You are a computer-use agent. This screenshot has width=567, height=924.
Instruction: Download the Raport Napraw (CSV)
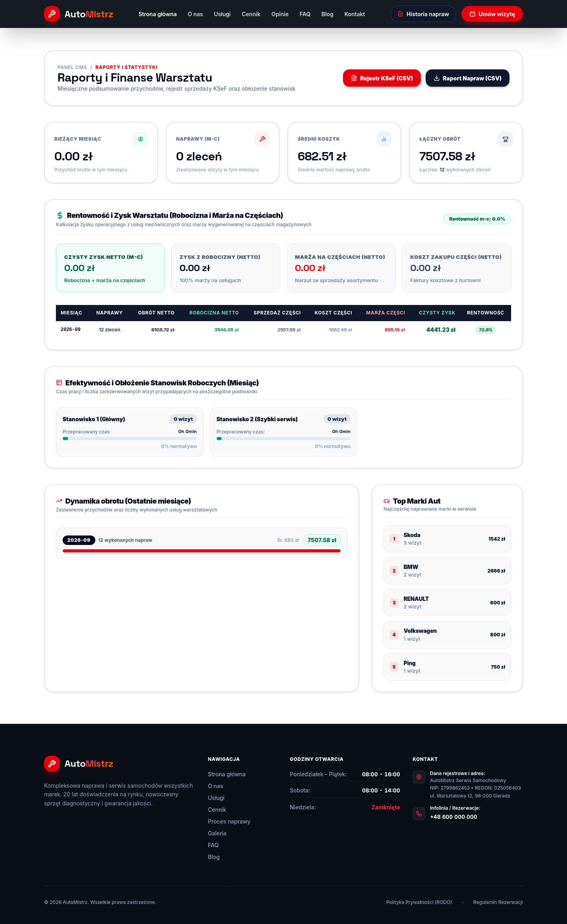click(467, 78)
